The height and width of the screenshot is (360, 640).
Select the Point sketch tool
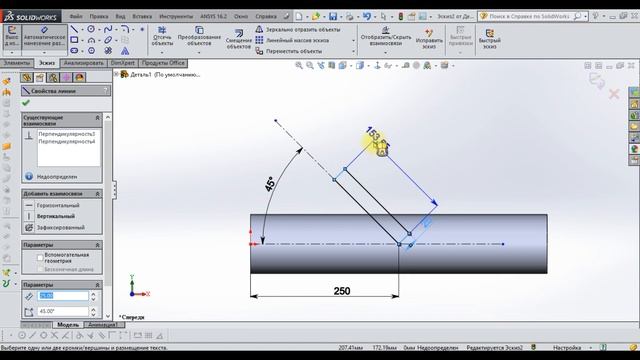point(142,29)
